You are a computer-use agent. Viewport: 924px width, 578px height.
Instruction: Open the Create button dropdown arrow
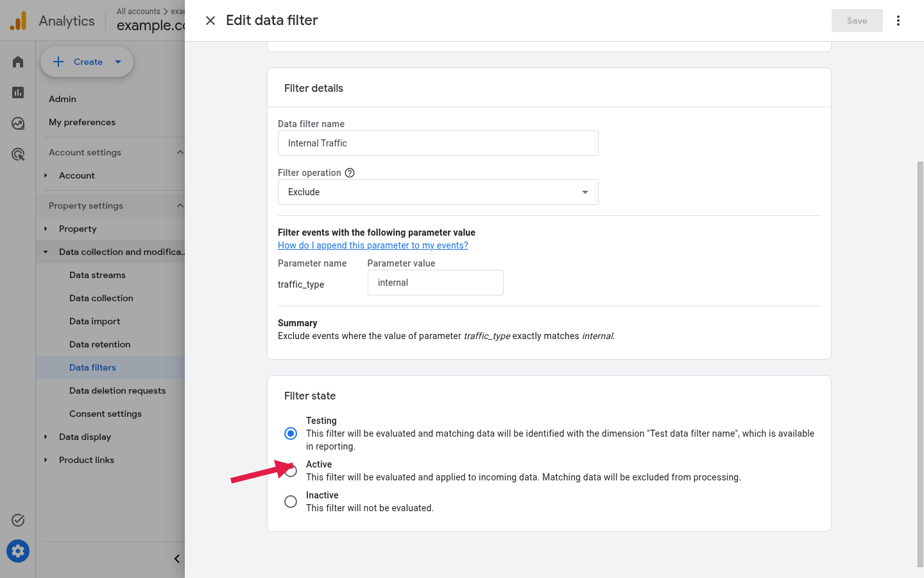pyautogui.click(x=118, y=62)
